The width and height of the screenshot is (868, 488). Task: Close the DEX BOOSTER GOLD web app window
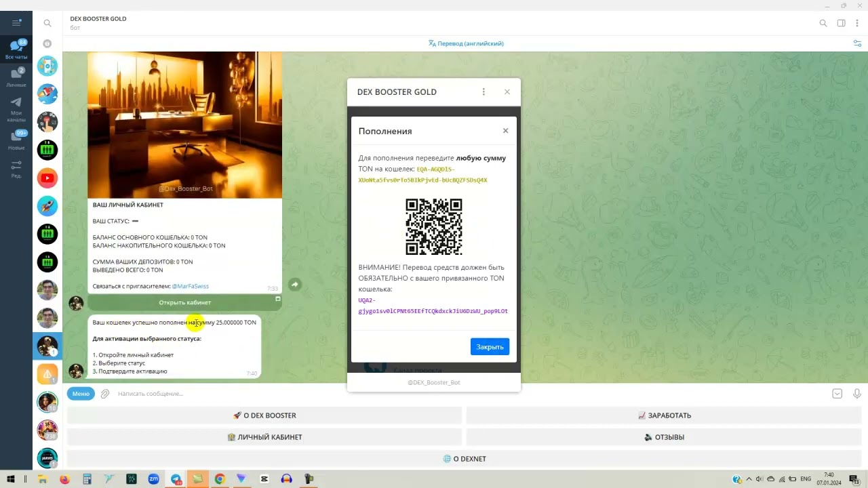pyautogui.click(x=507, y=91)
